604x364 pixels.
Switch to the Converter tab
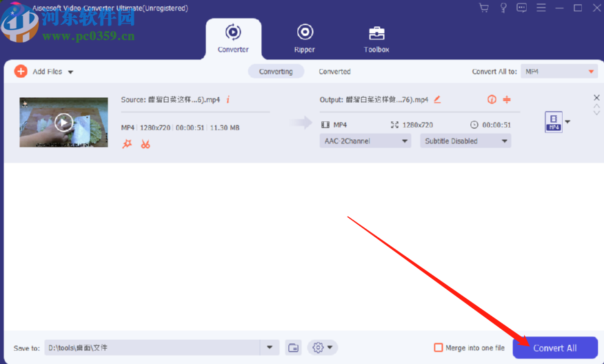233,39
